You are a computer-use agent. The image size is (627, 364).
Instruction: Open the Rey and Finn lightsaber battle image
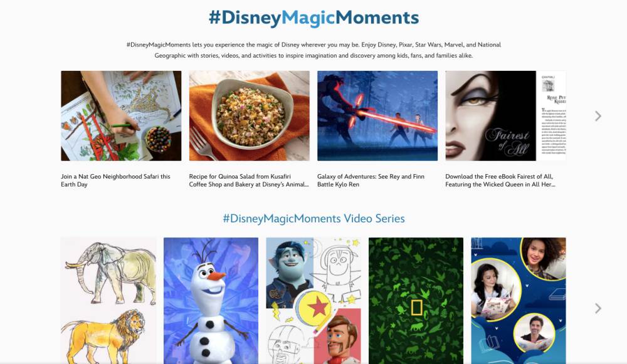pos(377,116)
